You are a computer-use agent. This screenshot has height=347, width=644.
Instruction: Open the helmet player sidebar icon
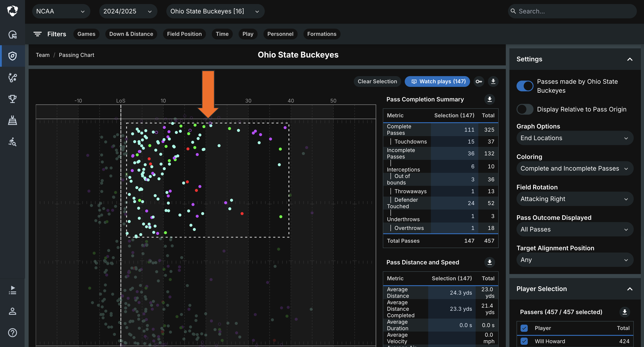[12, 34]
